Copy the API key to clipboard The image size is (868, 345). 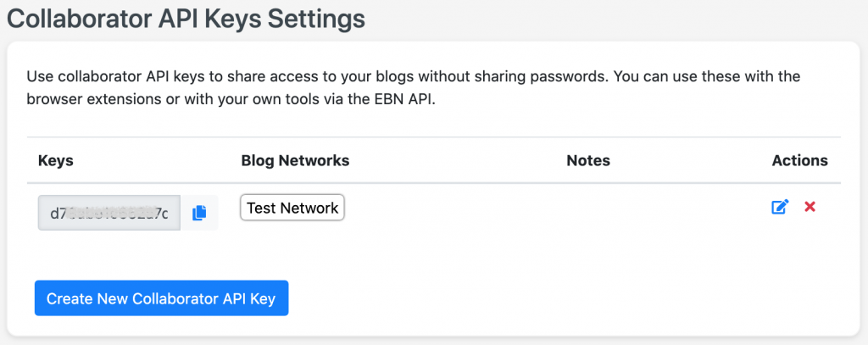[x=199, y=213]
